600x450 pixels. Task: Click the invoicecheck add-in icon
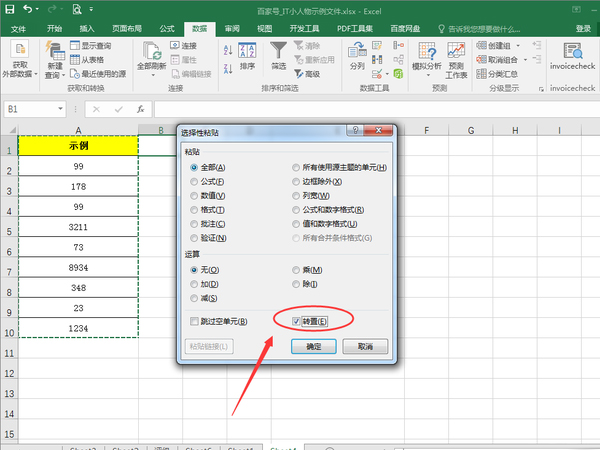572,50
